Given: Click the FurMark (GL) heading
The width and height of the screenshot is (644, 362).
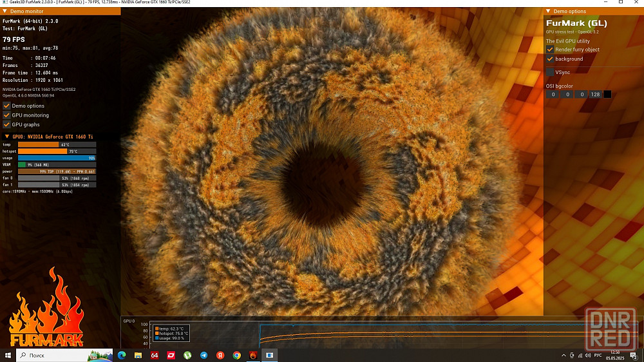Looking at the screenshot, I should click(x=576, y=23).
